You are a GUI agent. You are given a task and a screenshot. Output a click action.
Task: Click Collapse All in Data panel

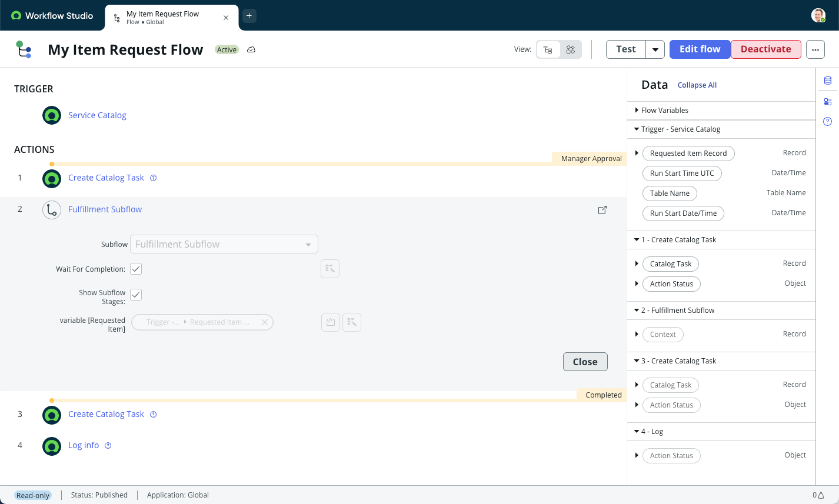[697, 85]
